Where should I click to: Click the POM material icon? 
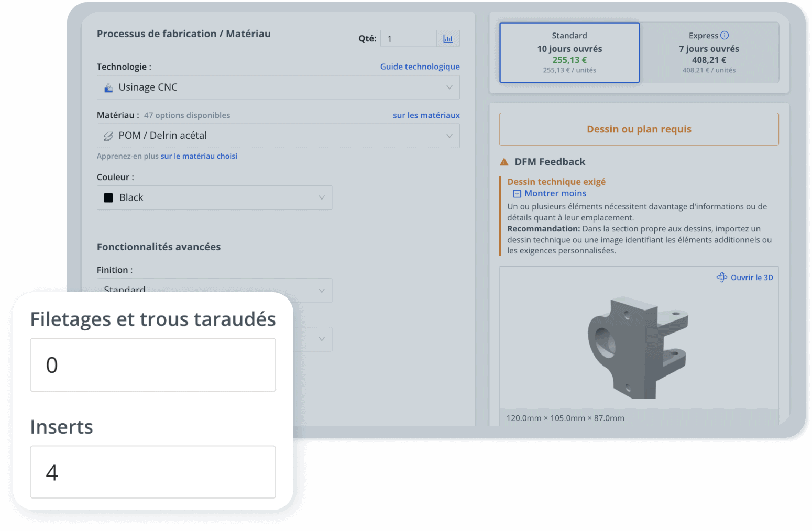pos(108,136)
